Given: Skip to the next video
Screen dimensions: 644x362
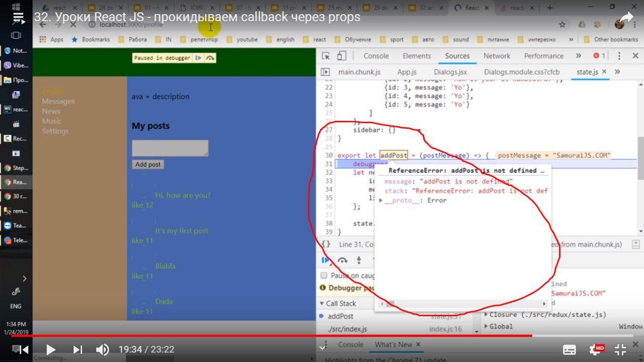Looking at the screenshot, I should pos(77,349).
